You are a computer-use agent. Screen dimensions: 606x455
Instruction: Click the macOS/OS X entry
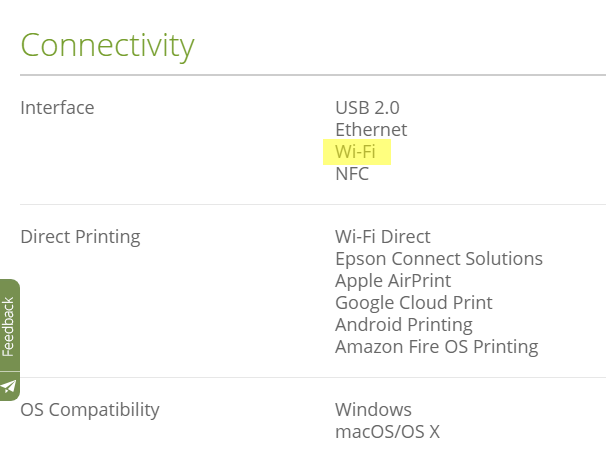387,432
